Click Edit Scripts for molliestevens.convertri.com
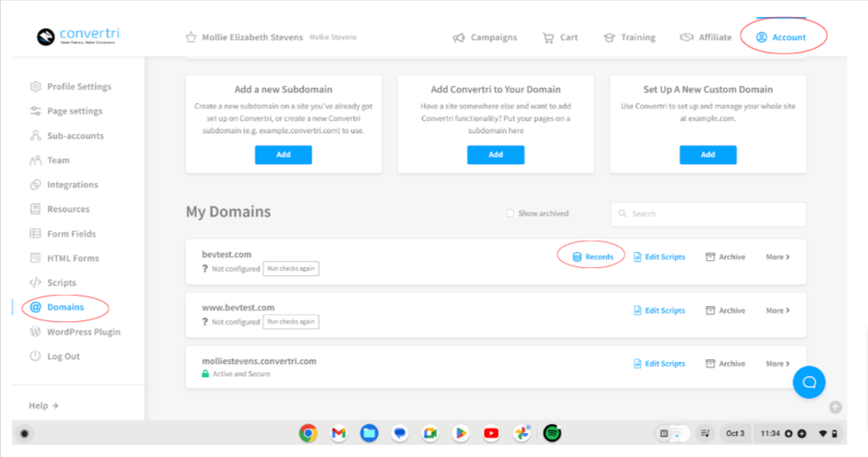The width and height of the screenshot is (868, 457). [x=659, y=364]
